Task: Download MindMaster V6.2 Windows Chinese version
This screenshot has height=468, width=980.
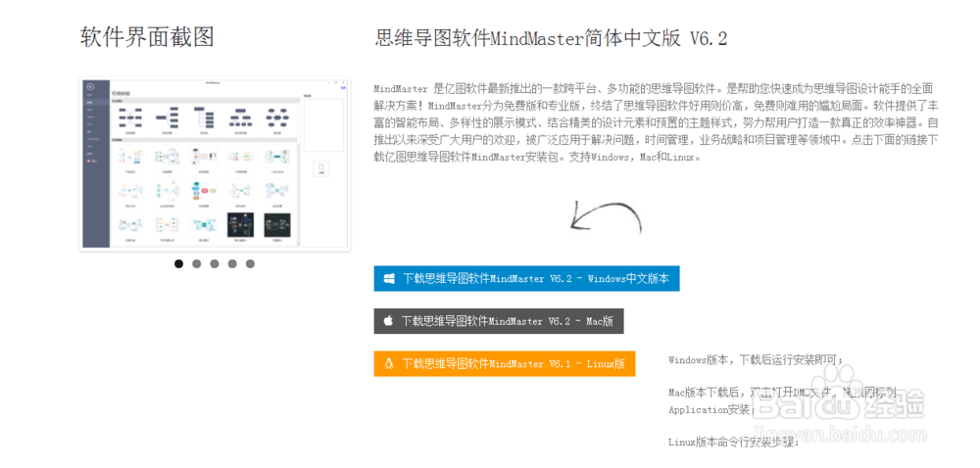Action: point(526,278)
